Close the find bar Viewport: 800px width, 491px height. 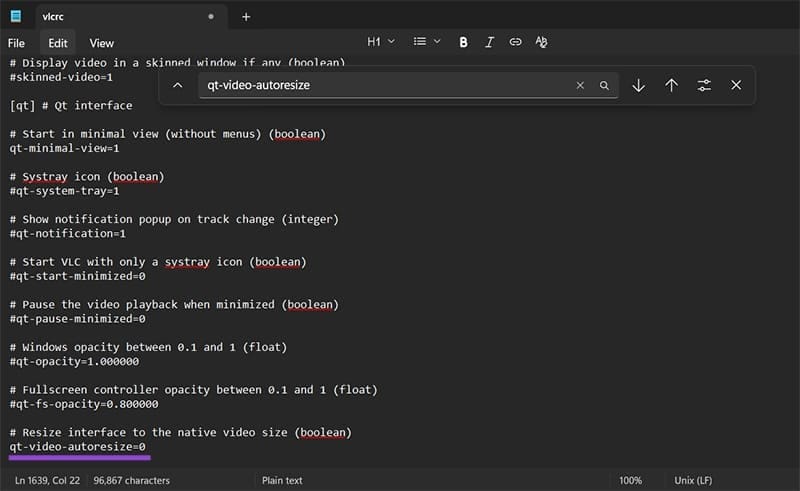coord(736,86)
